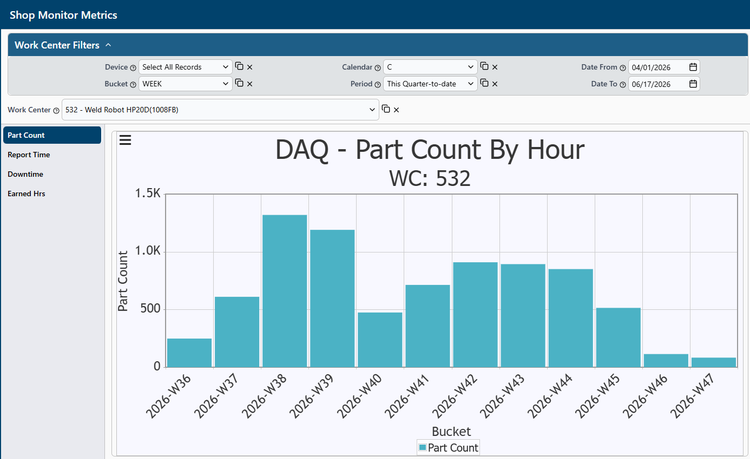The height and width of the screenshot is (459, 750).
Task: Click the 2026-W39 bar
Action: [x=332, y=298]
